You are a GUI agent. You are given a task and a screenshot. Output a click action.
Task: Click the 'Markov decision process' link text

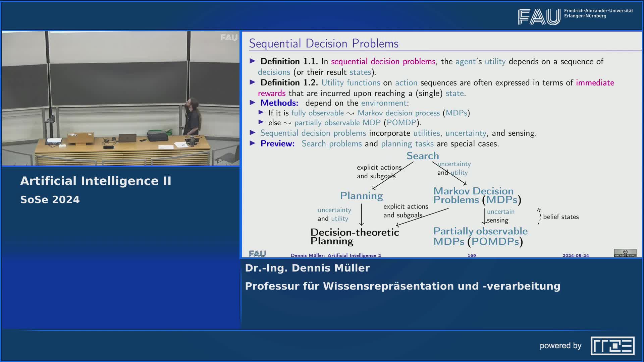click(x=398, y=113)
